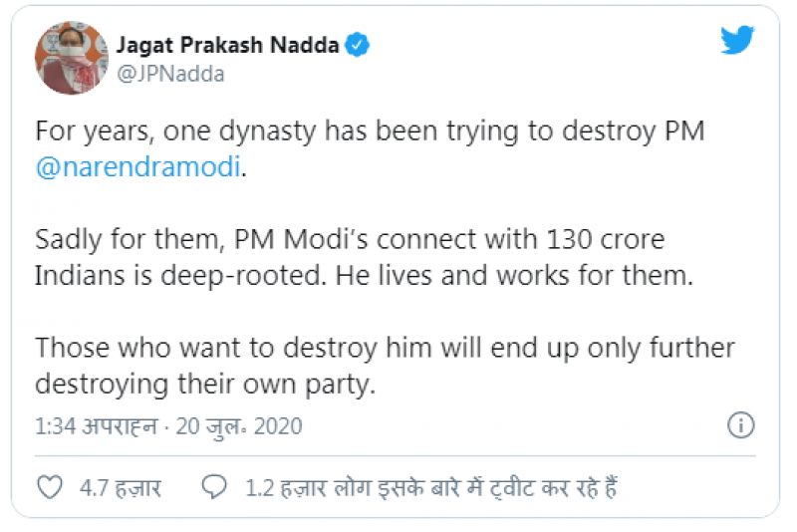Click the 1:34 अपराह्न time text
Screen dimensions: 797x532
[x=97, y=427]
